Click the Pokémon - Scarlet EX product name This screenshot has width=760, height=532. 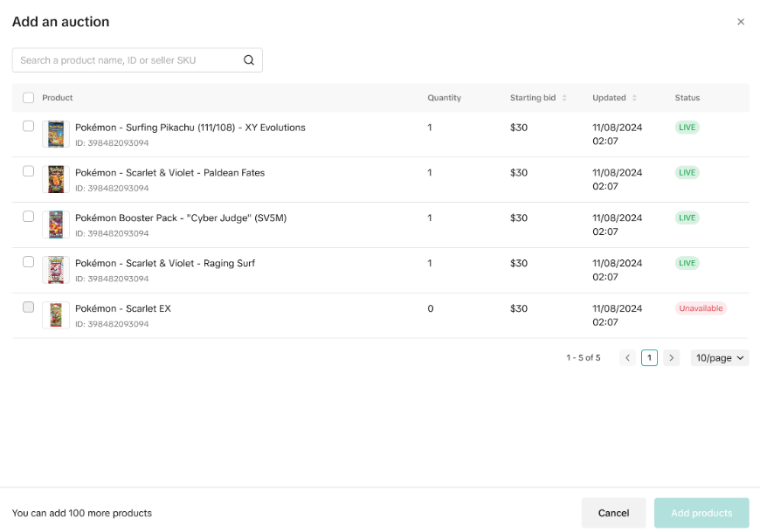coord(123,308)
